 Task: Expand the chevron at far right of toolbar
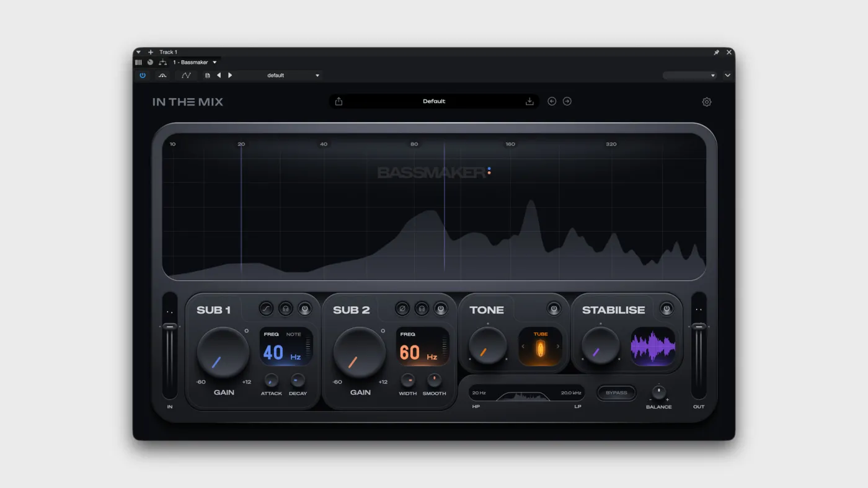click(728, 75)
